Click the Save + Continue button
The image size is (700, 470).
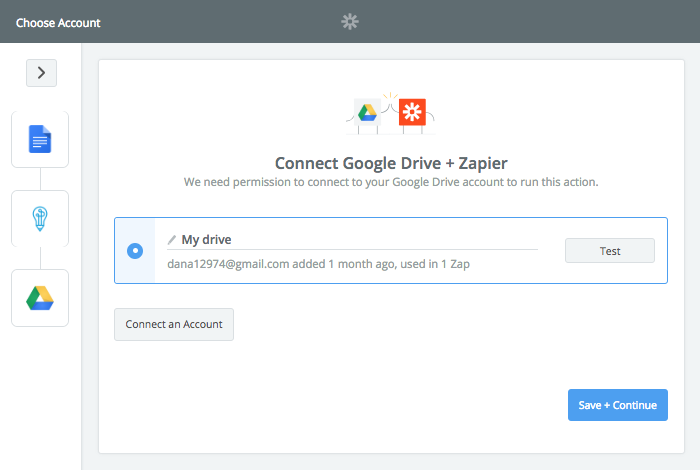618,405
